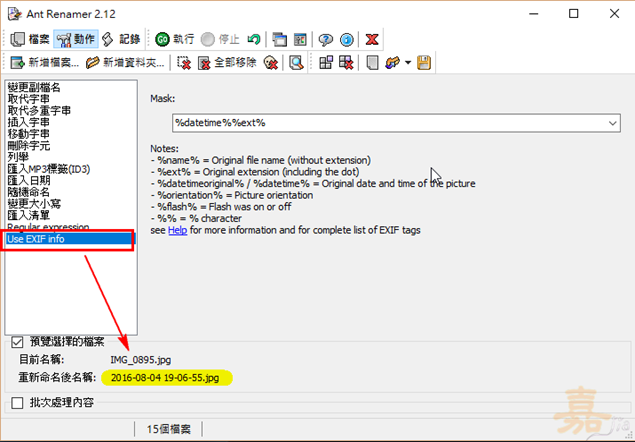The image size is (635, 442).
Task: Click the red X exit icon in toolbar
Action: (372, 39)
